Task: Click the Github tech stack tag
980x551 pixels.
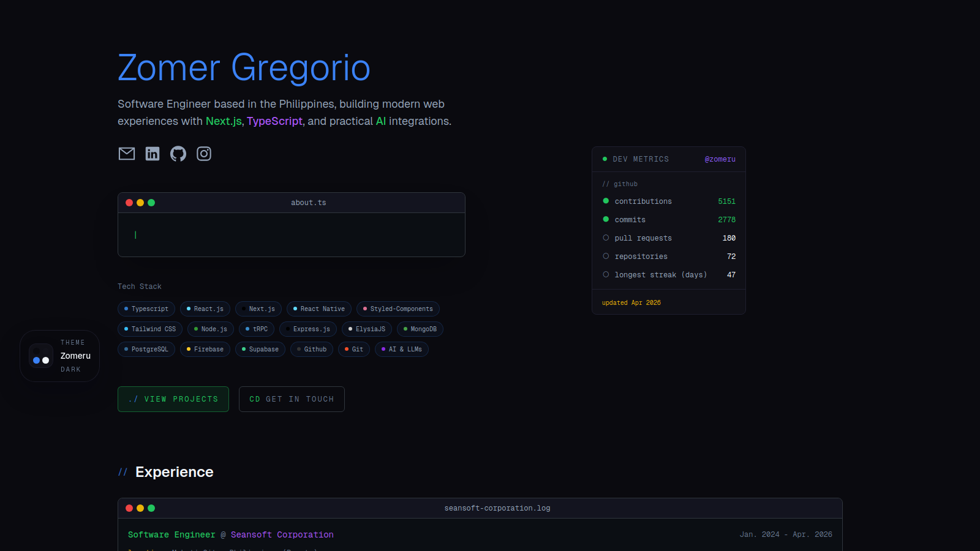Action: (x=312, y=350)
